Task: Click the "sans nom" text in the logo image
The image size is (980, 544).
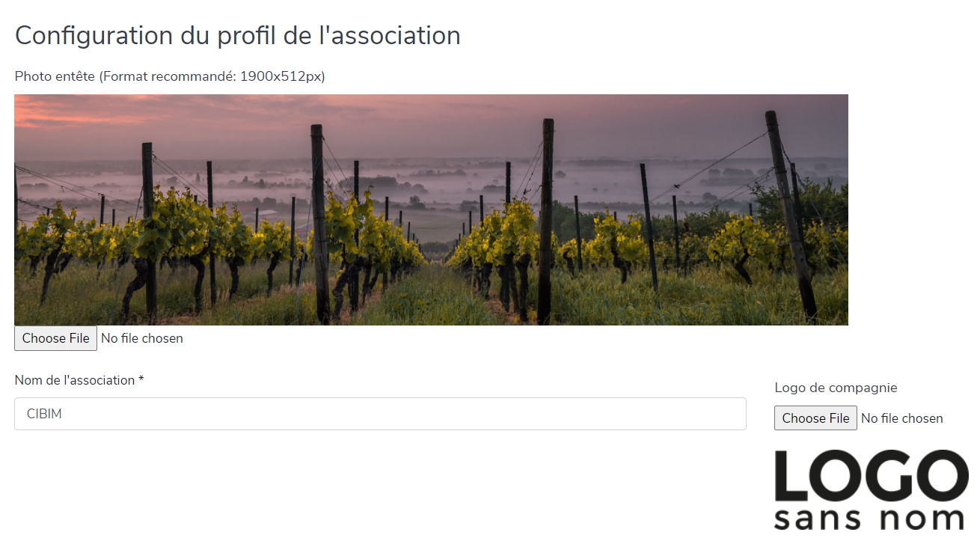Action: [869, 519]
